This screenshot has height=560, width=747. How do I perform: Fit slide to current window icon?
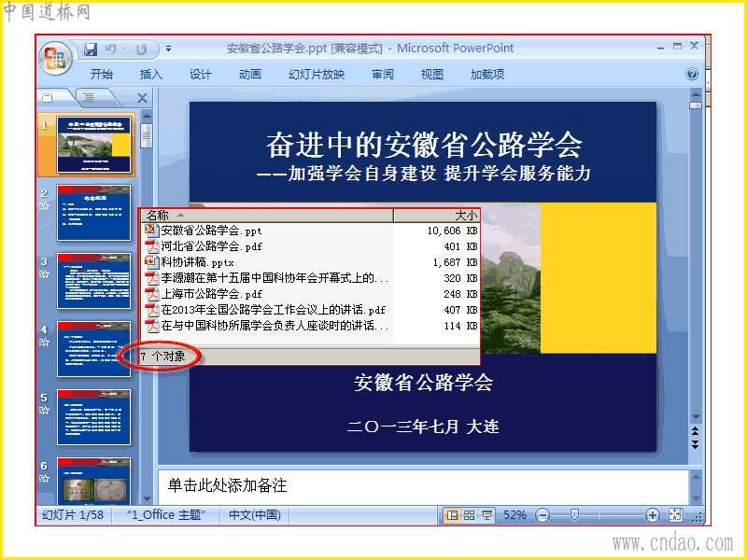pos(675,515)
